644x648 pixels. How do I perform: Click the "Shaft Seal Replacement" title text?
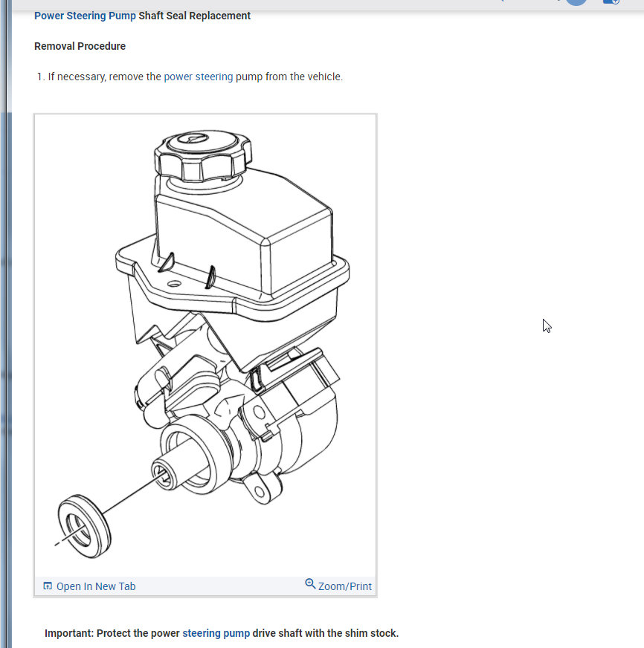[194, 16]
